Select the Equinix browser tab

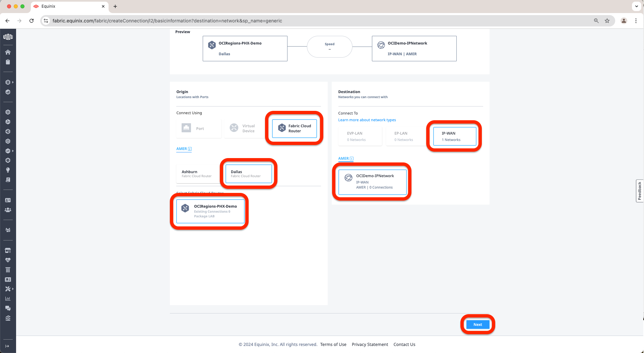(x=69, y=6)
